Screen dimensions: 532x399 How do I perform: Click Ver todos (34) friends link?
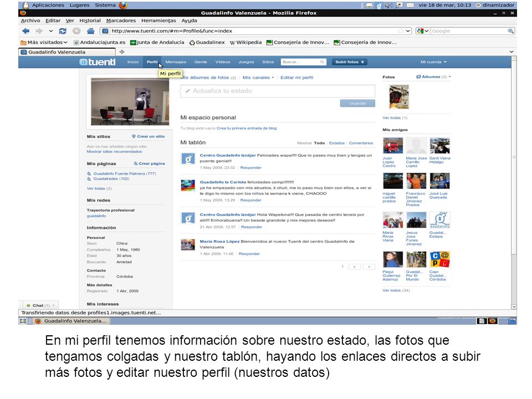click(x=396, y=290)
